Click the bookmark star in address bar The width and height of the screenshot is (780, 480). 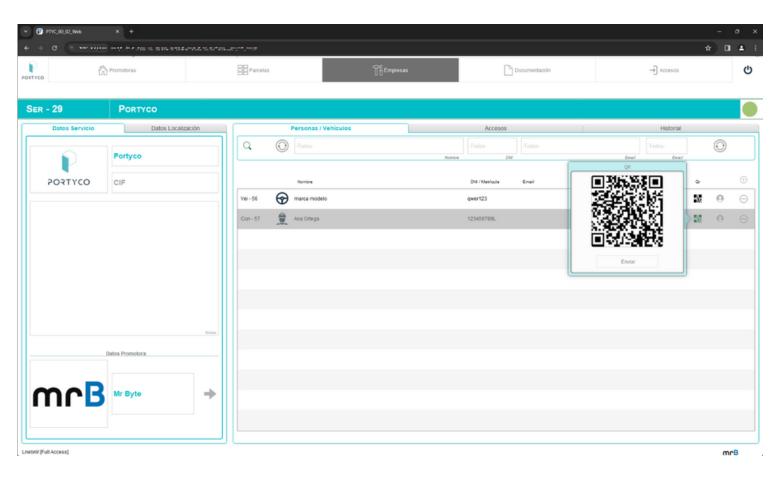tap(708, 48)
